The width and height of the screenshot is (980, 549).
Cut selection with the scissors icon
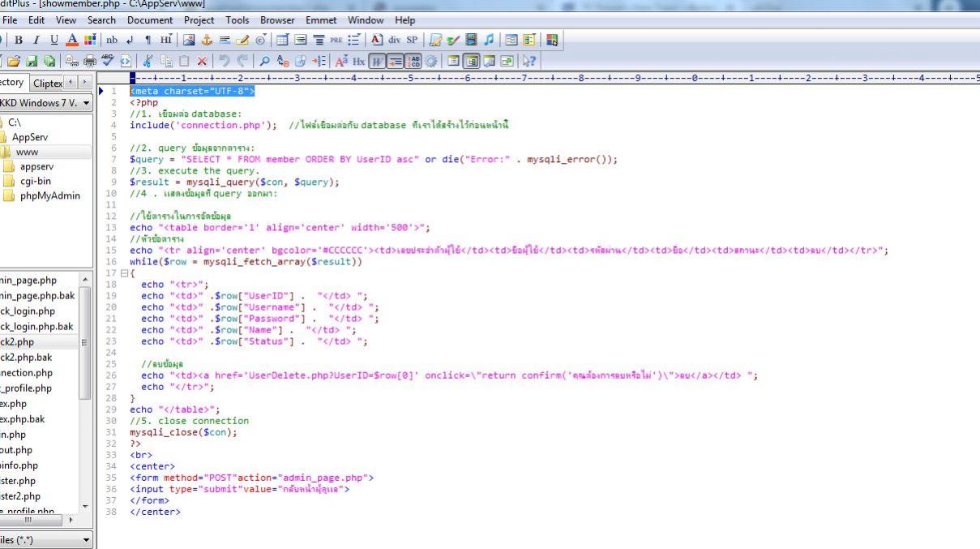(148, 61)
